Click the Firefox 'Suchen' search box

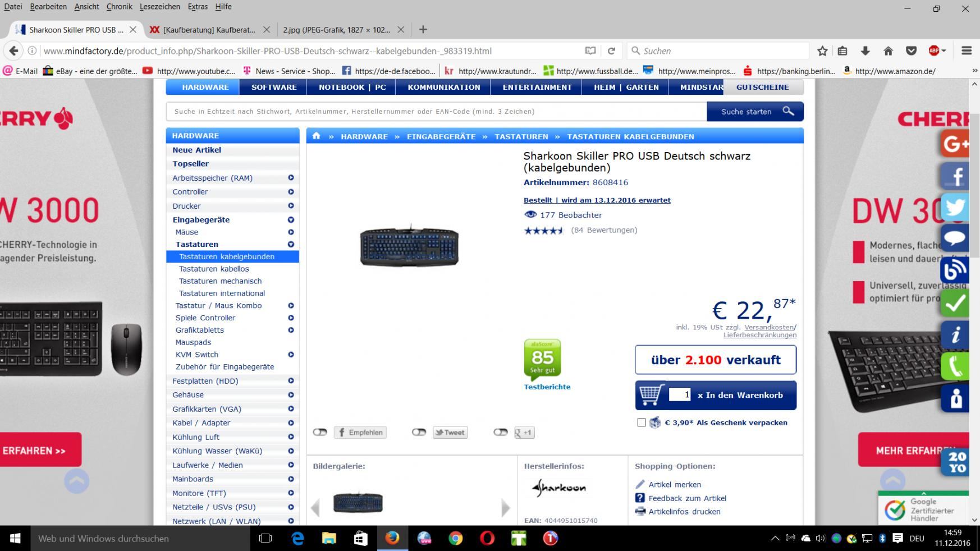(x=718, y=50)
